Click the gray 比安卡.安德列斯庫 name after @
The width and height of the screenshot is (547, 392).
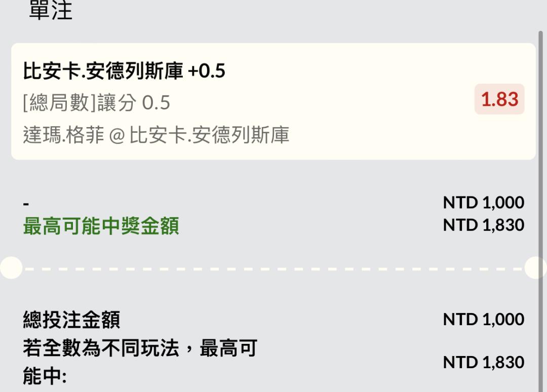[x=209, y=135]
